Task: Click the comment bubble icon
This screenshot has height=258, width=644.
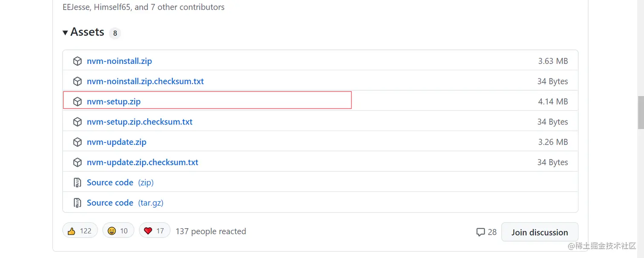Action: (480, 232)
